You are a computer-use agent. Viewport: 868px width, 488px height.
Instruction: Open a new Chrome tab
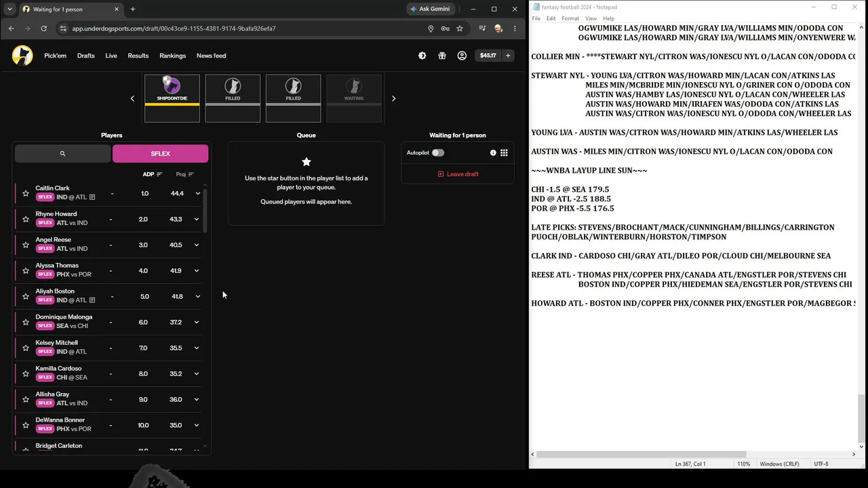133,9
